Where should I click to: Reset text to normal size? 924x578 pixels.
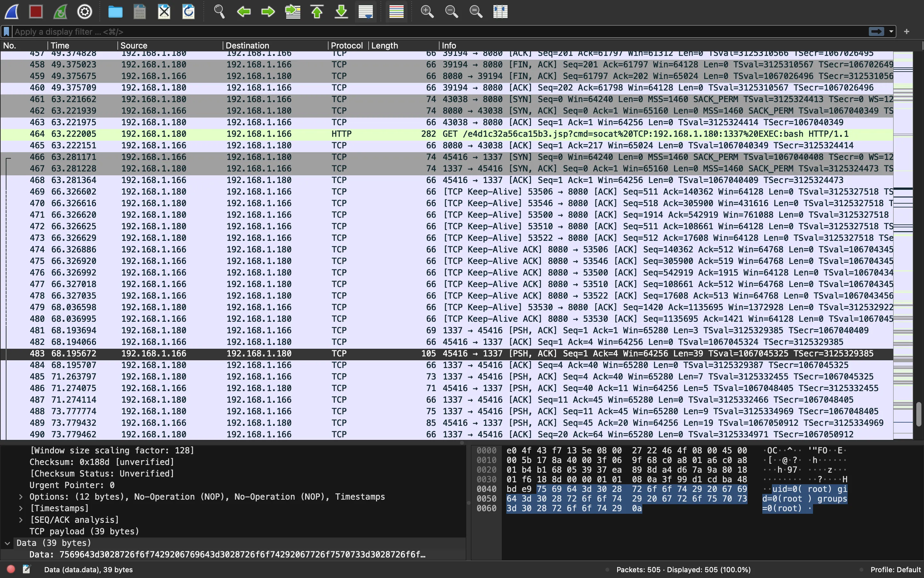click(x=476, y=12)
